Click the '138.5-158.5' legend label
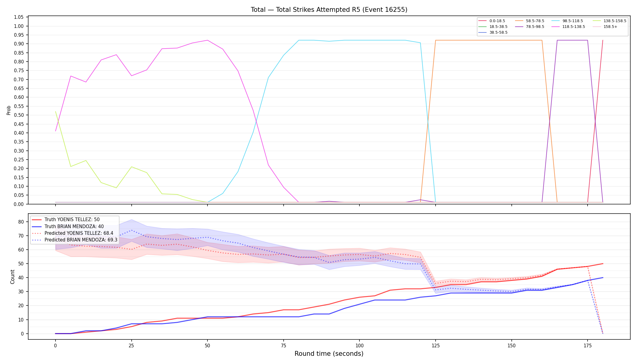637x364 pixels. [615, 21]
